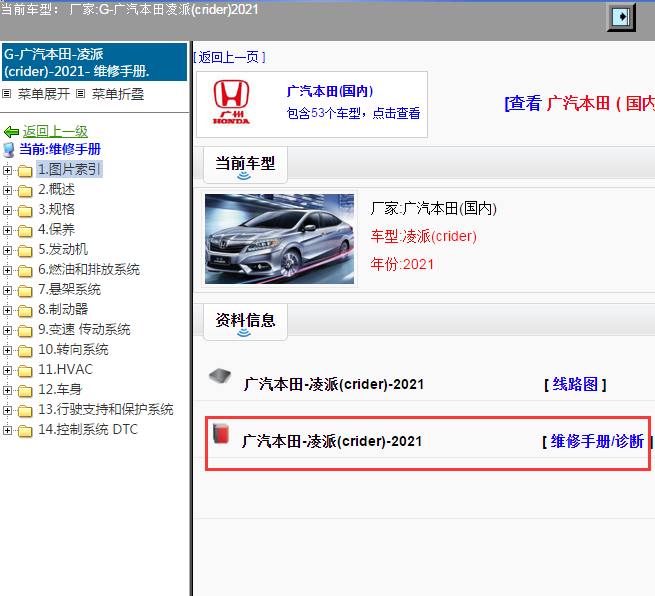
Task: Click 广汽本田-凌派(crider)-2021 title in repair manual row
Action: [x=332, y=441]
